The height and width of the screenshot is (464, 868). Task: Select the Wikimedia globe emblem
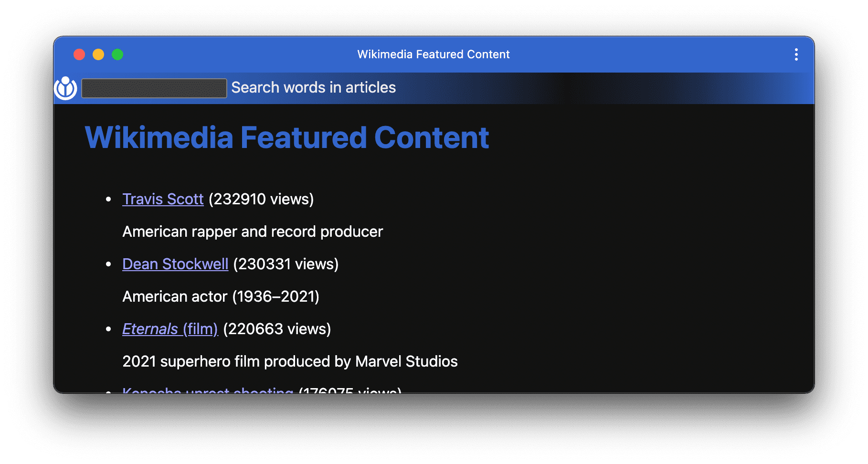point(66,88)
